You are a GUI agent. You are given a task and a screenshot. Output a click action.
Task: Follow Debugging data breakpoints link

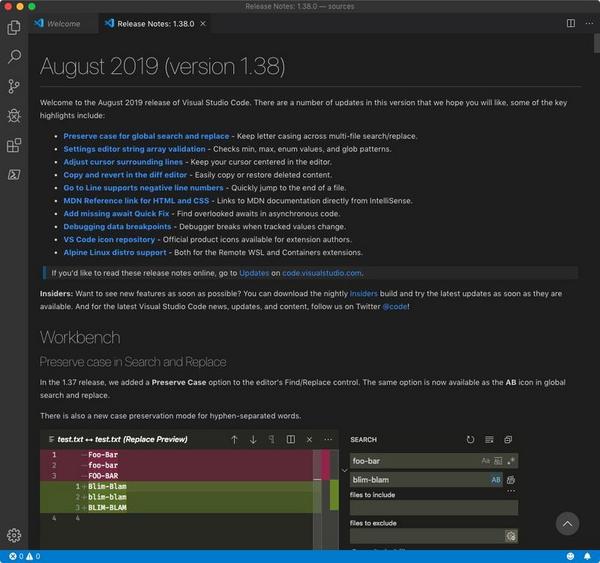pos(117,227)
